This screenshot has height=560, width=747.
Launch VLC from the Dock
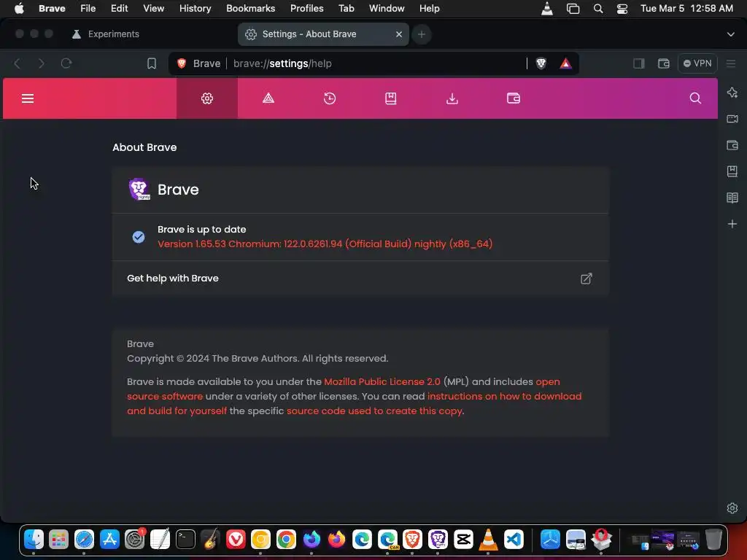(x=488, y=540)
